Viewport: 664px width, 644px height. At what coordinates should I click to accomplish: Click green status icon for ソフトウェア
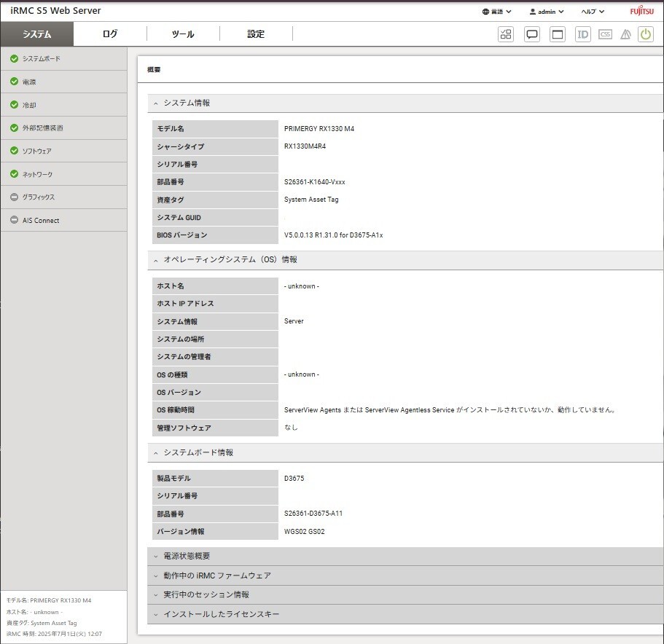pyautogui.click(x=14, y=151)
